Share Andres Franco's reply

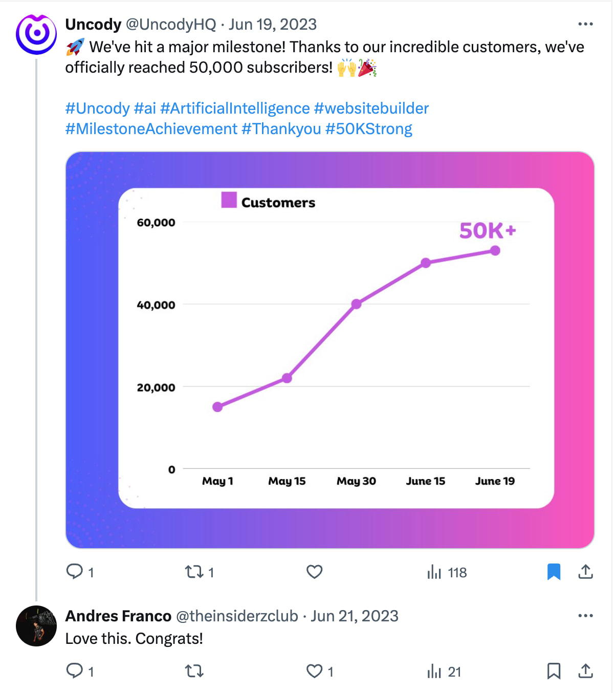[x=585, y=670]
